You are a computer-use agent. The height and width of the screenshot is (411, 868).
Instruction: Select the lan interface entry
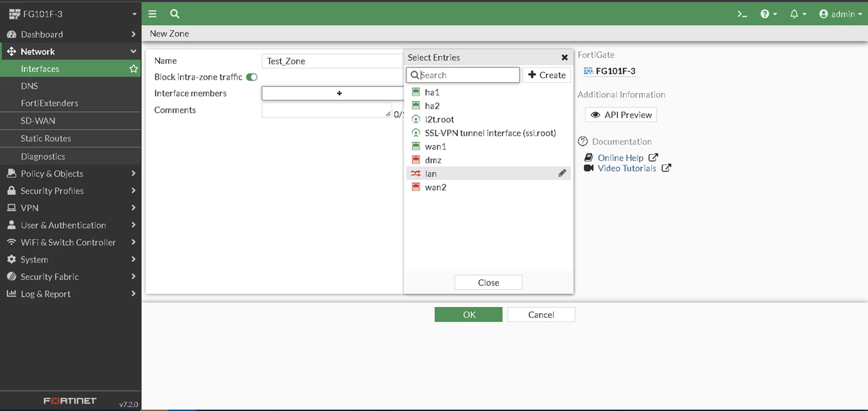click(488, 173)
